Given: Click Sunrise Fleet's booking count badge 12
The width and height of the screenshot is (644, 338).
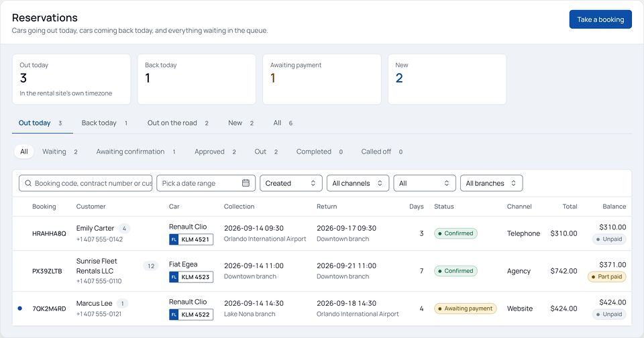Looking at the screenshot, I should click(x=151, y=266).
